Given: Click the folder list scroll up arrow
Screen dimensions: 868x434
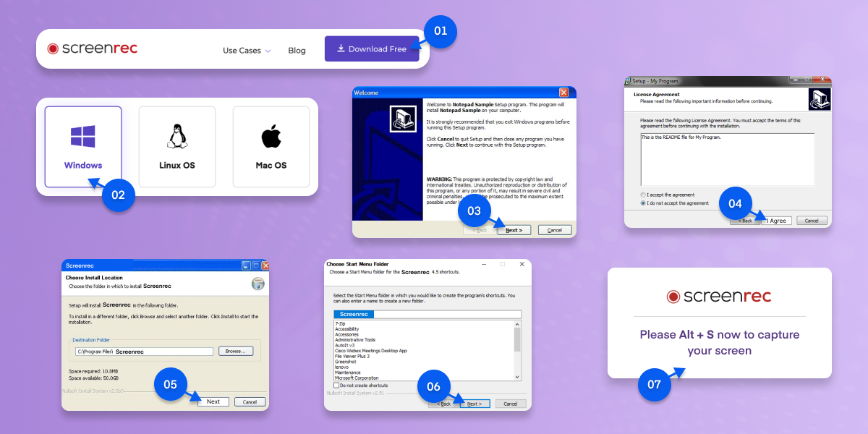Looking at the screenshot, I should 517,325.
